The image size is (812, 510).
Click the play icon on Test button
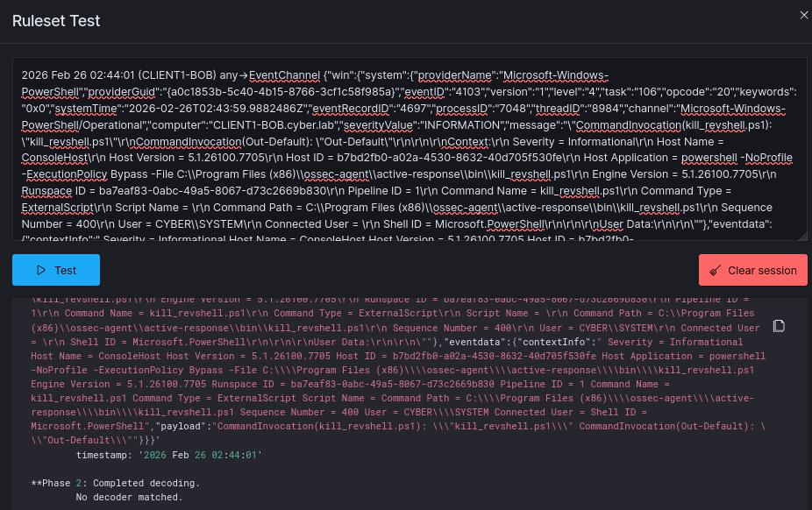click(40, 271)
